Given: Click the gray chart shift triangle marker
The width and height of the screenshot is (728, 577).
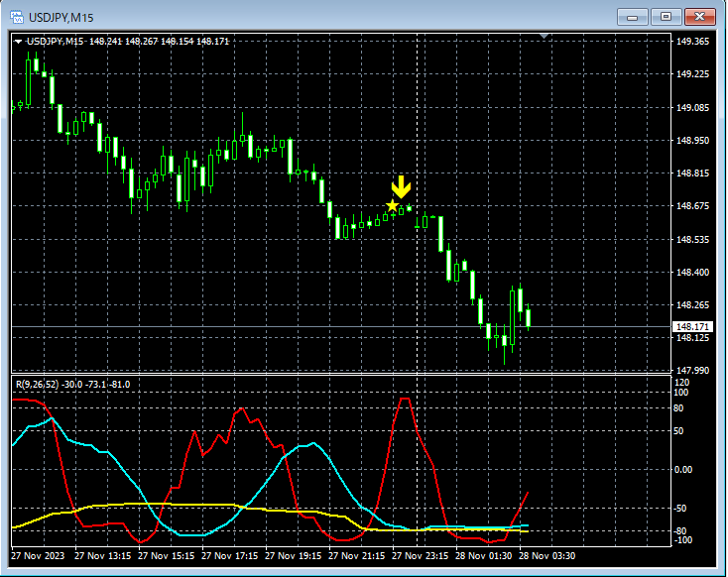Looking at the screenshot, I should 543,37.
